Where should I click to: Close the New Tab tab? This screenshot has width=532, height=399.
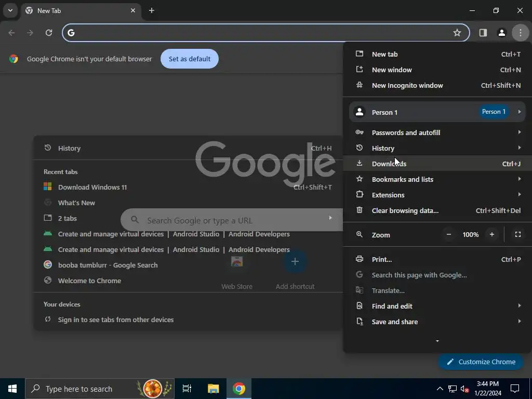(133, 10)
